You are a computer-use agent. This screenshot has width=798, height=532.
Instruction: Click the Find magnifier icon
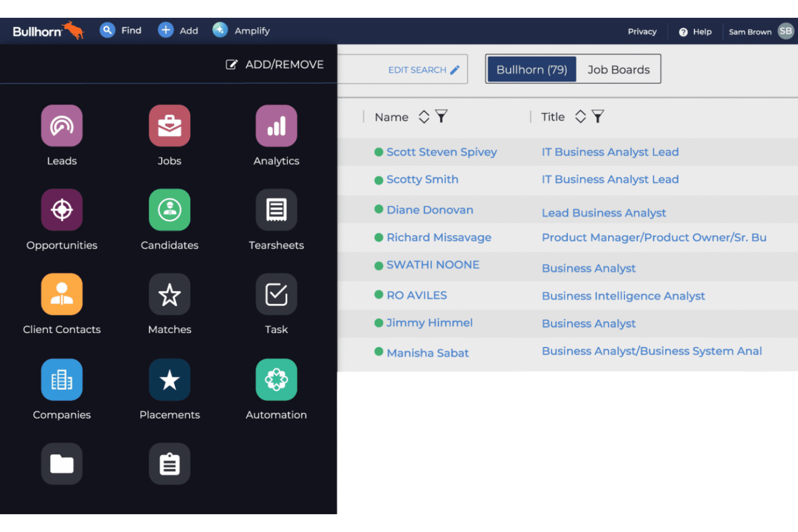(x=108, y=30)
